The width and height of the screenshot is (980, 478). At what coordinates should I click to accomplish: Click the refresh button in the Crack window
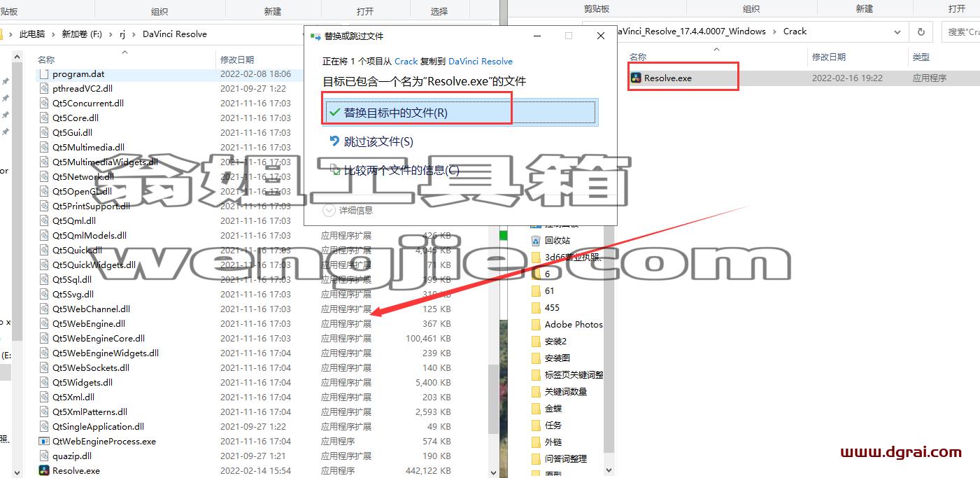[921, 31]
